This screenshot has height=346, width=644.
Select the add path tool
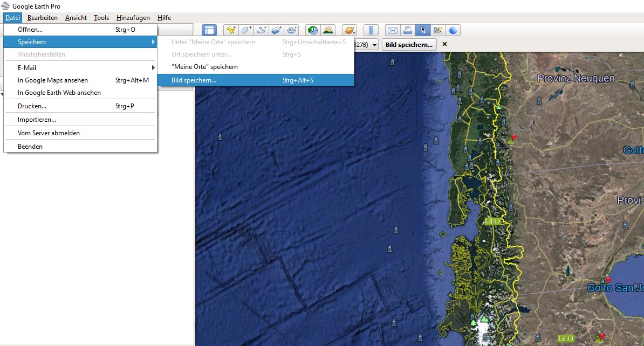coord(262,30)
